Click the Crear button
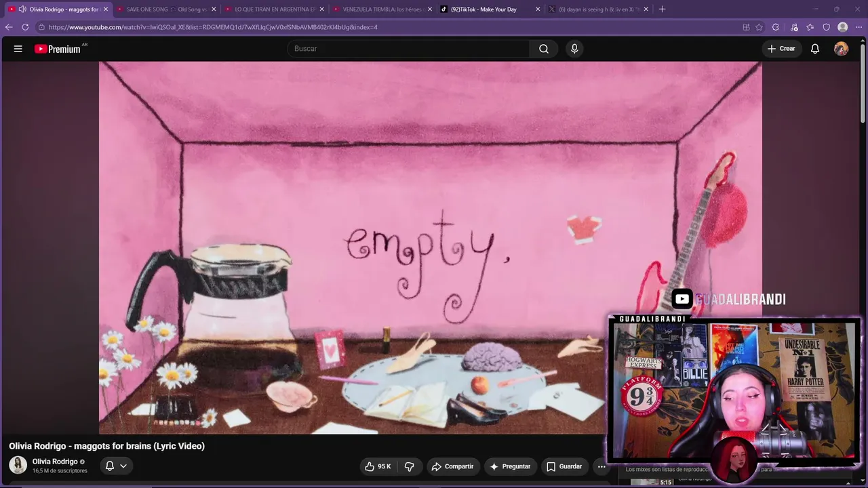This screenshot has width=868, height=488. [x=781, y=49]
